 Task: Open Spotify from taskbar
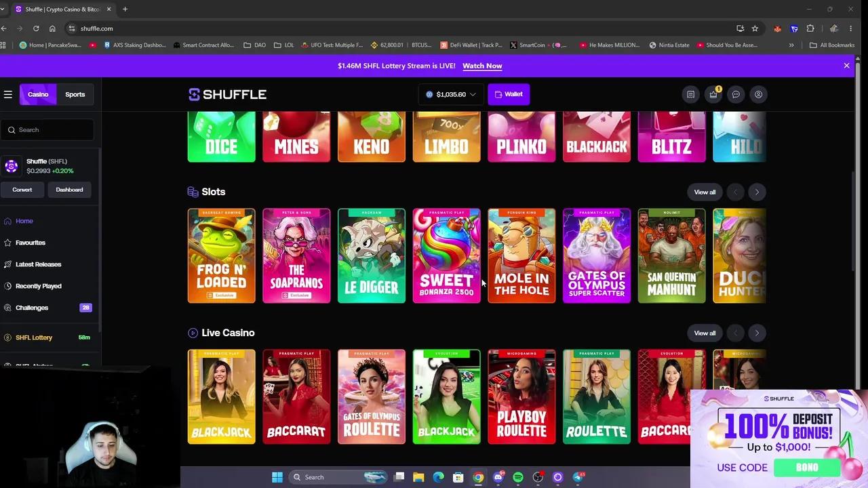pyautogui.click(x=518, y=477)
